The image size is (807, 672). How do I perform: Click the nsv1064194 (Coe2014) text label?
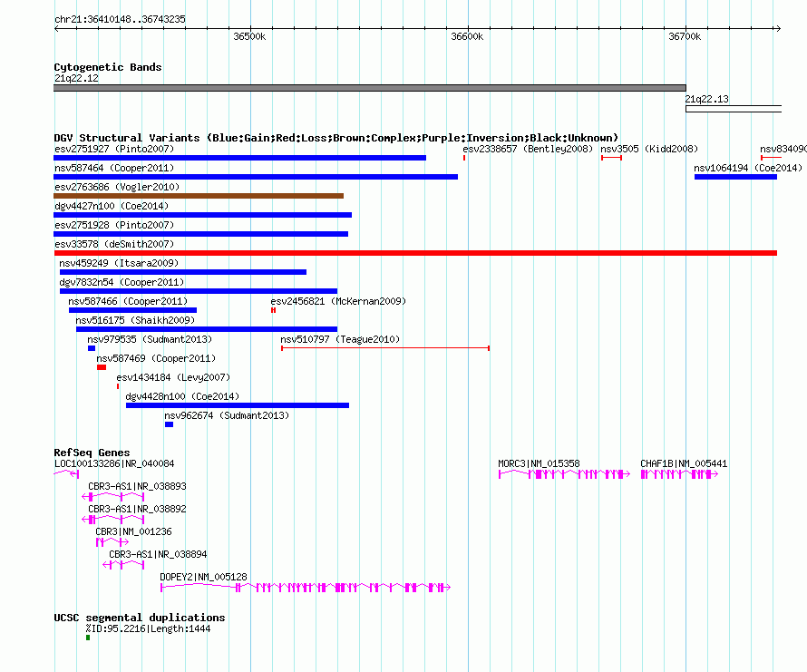coord(748,168)
